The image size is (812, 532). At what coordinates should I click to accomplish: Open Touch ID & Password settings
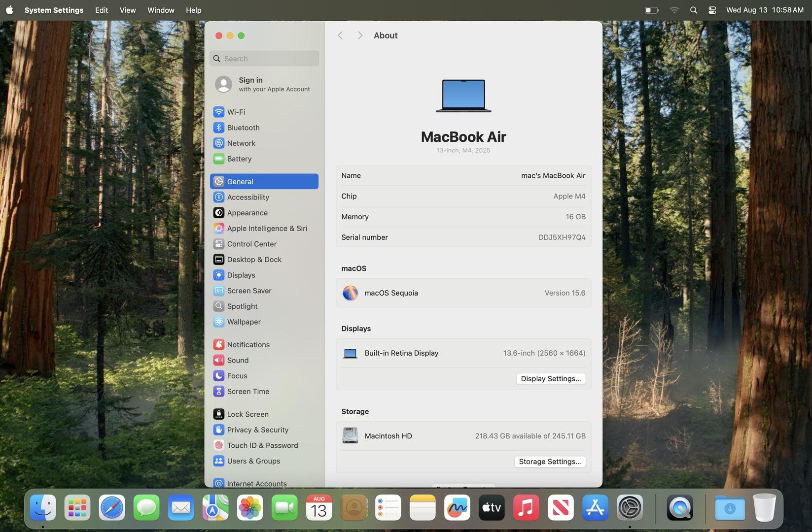click(264, 446)
